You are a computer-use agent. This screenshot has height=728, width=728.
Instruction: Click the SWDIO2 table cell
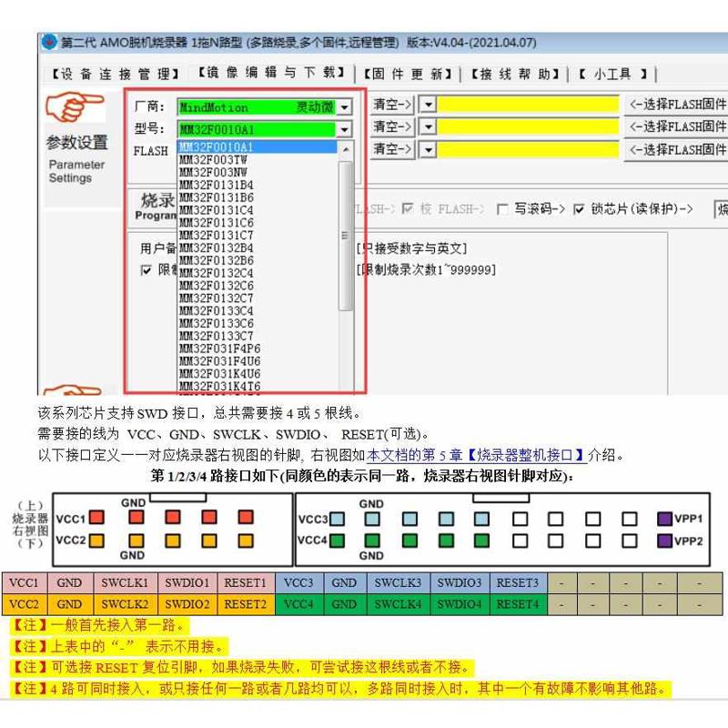[x=187, y=604]
